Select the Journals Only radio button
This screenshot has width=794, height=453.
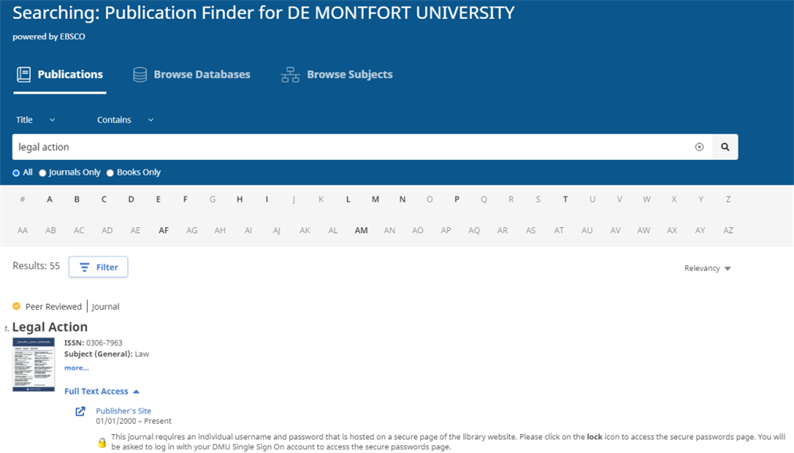43,173
